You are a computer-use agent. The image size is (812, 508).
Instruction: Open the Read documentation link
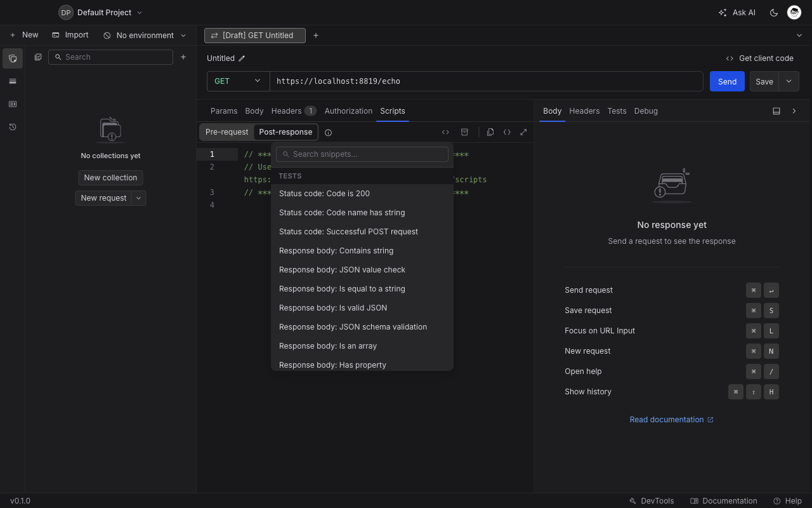pyautogui.click(x=672, y=420)
